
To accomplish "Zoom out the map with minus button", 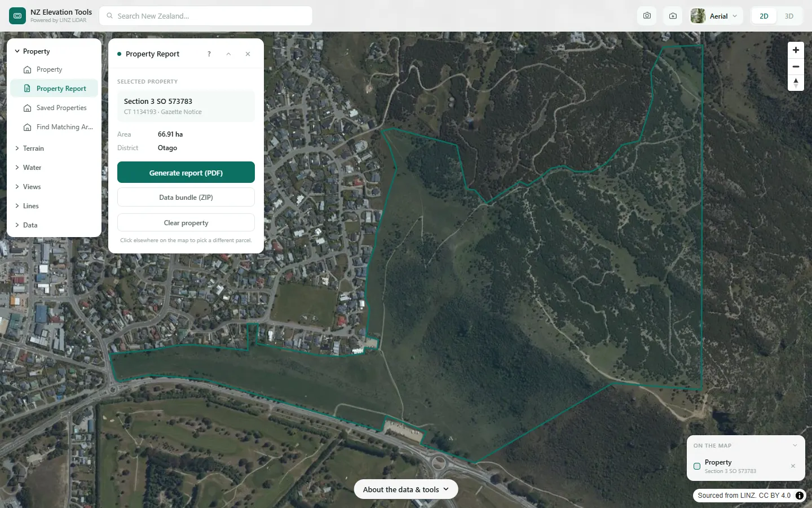I will (796, 67).
